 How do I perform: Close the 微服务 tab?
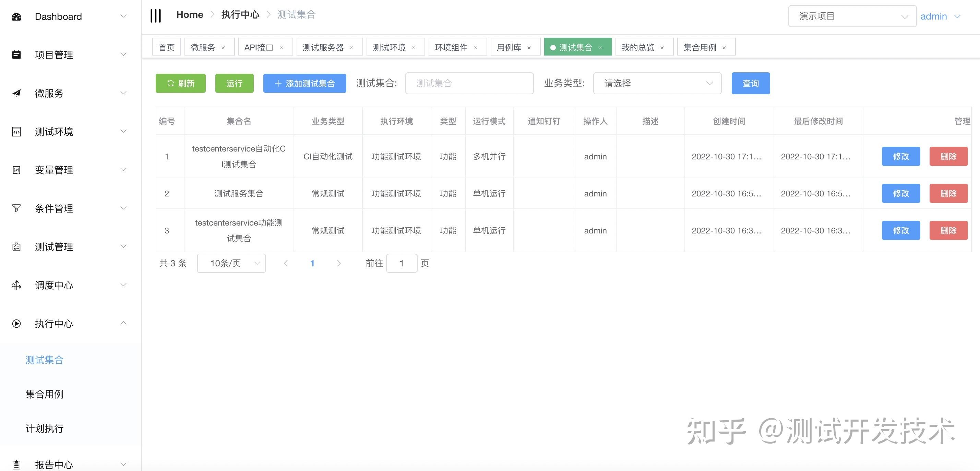(223, 48)
